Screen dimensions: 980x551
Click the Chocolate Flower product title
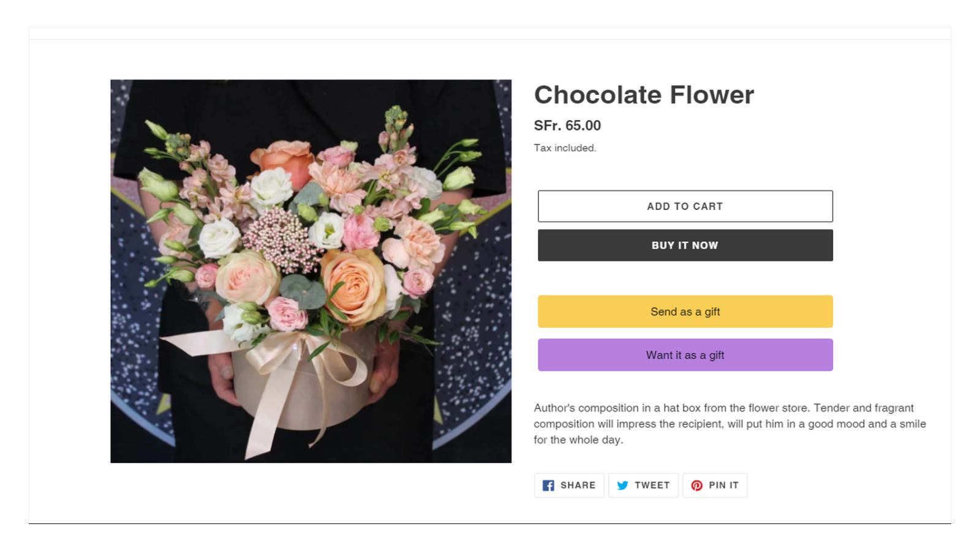click(643, 95)
